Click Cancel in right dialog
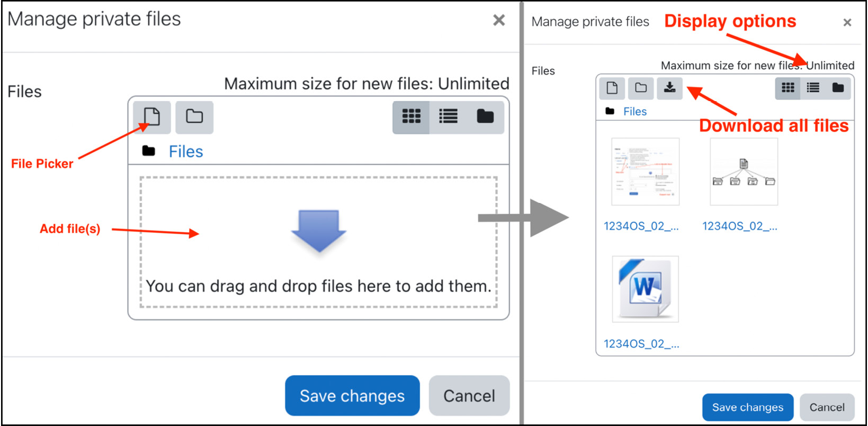Screen dimensions: 868x426 click(x=827, y=407)
